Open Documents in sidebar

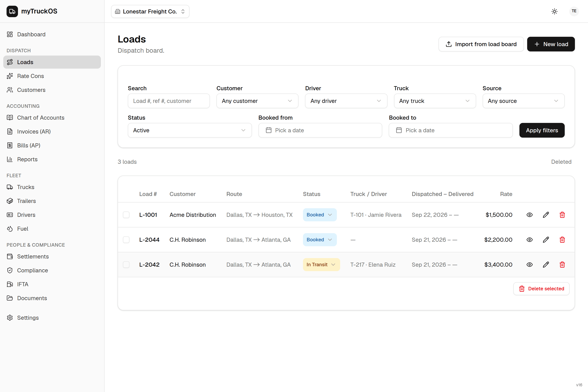click(x=52, y=298)
